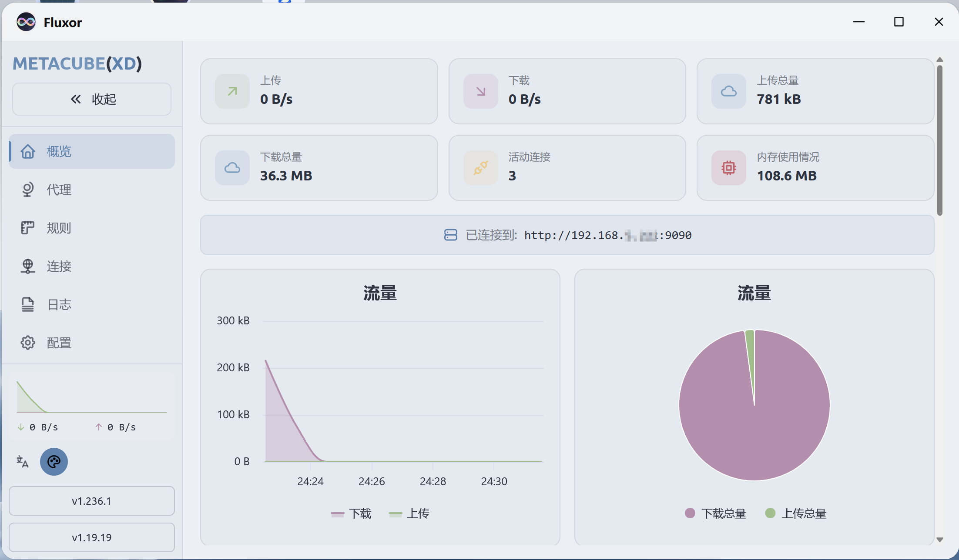The height and width of the screenshot is (560, 959).
Task: Click the v1.236.1 version selector
Action: pos(91,500)
